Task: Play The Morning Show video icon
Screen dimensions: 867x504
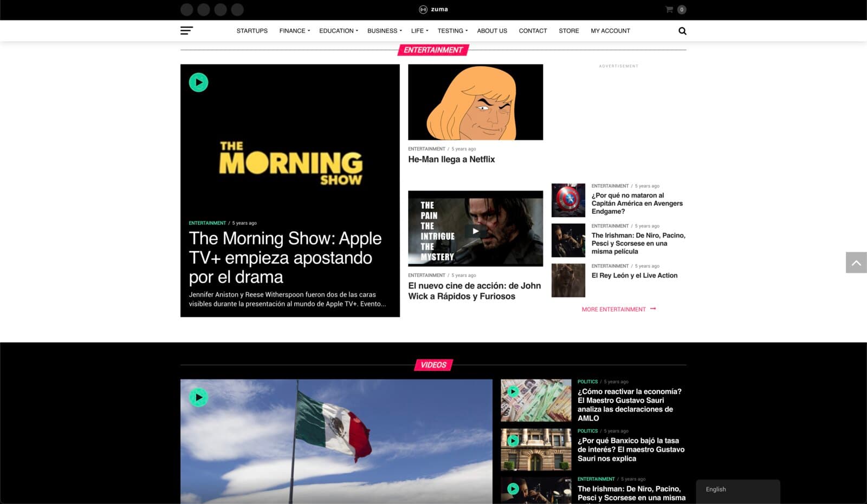Action: point(198,82)
